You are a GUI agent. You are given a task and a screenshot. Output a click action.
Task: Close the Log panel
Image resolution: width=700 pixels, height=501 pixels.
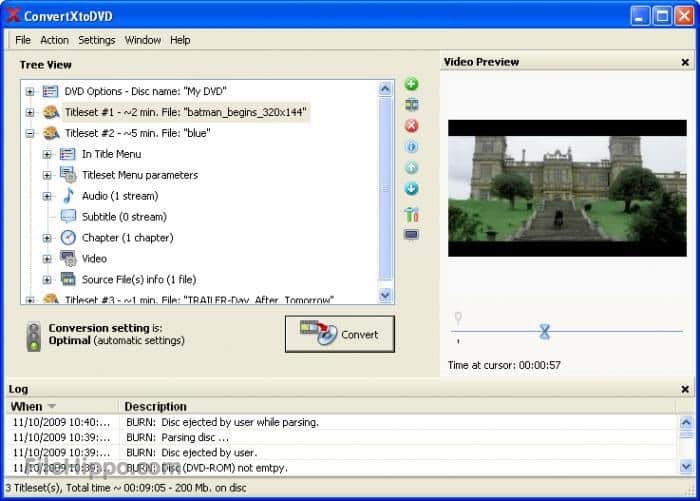tap(685, 389)
